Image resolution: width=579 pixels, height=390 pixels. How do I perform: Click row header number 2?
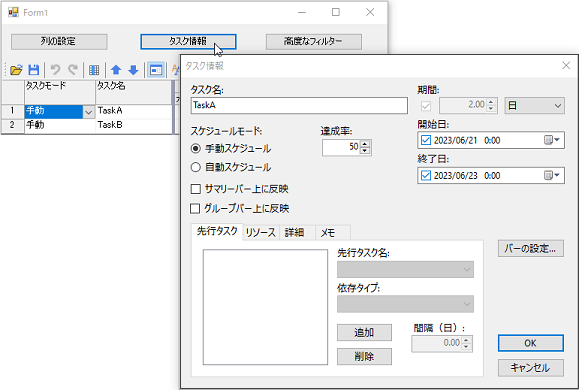point(13,125)
